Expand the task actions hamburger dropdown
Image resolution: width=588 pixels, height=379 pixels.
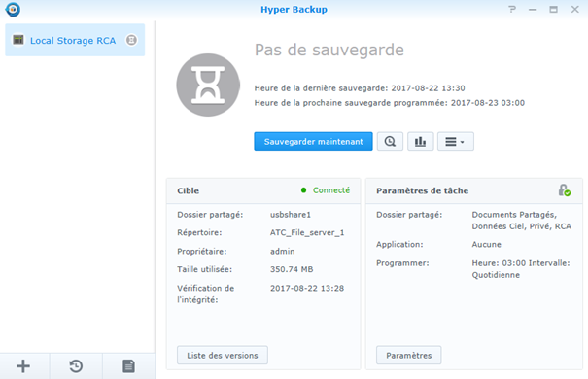coord(456,141)
